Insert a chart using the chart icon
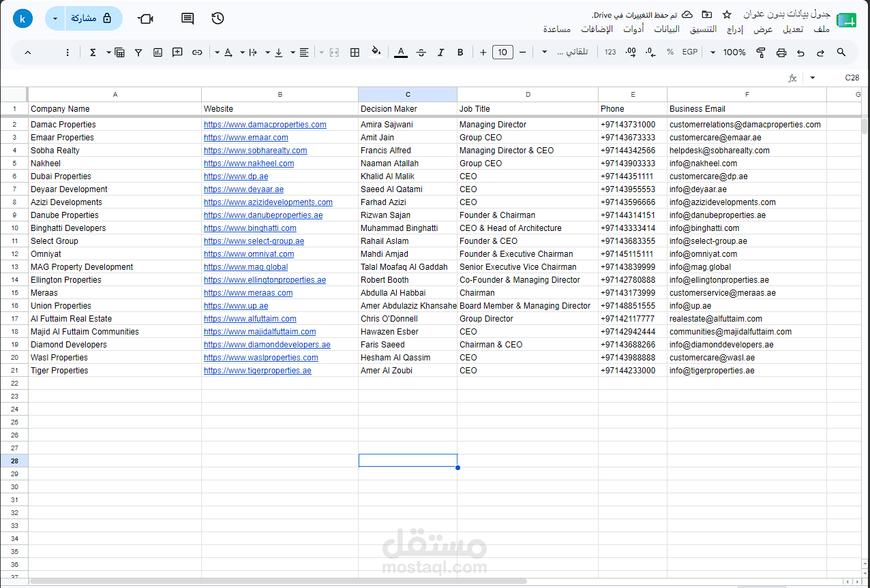The image size is (870, 588). coord(158,52)
